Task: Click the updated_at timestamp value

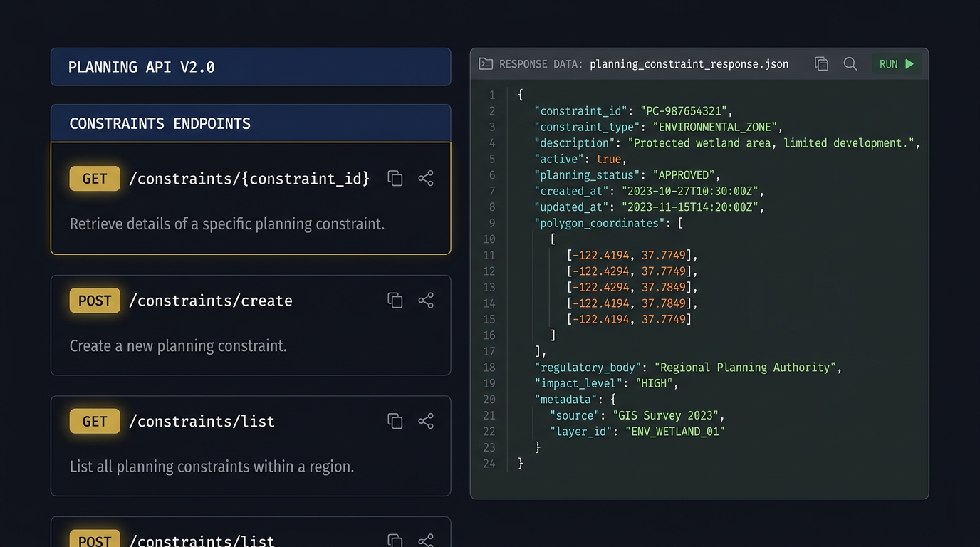Action: click(690, 207)
